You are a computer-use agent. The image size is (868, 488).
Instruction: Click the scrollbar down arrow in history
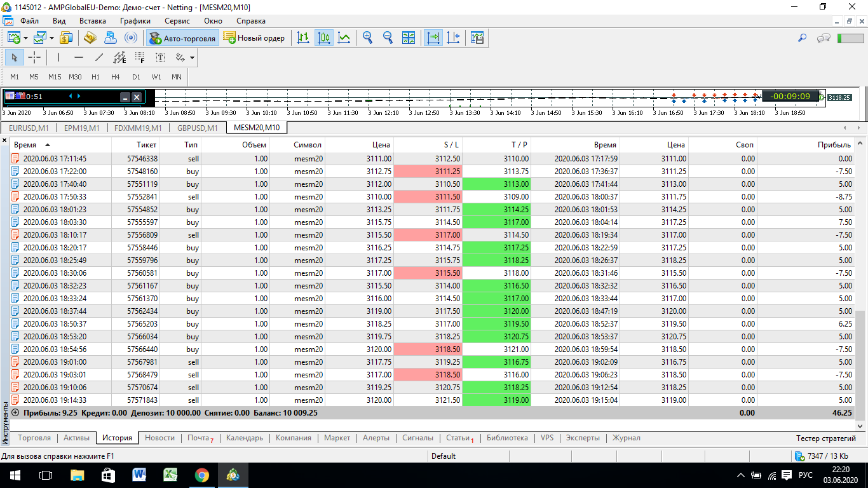click(861, 425)
